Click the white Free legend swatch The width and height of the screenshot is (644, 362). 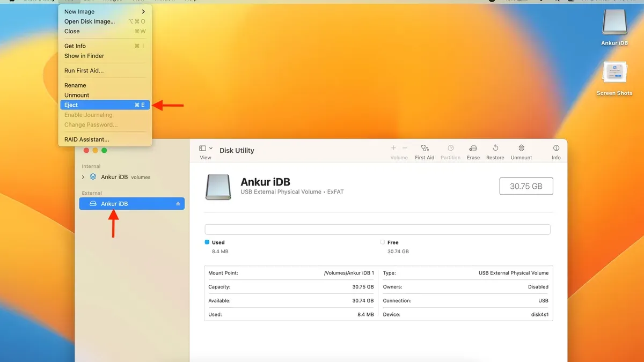(x=383, y=242)
